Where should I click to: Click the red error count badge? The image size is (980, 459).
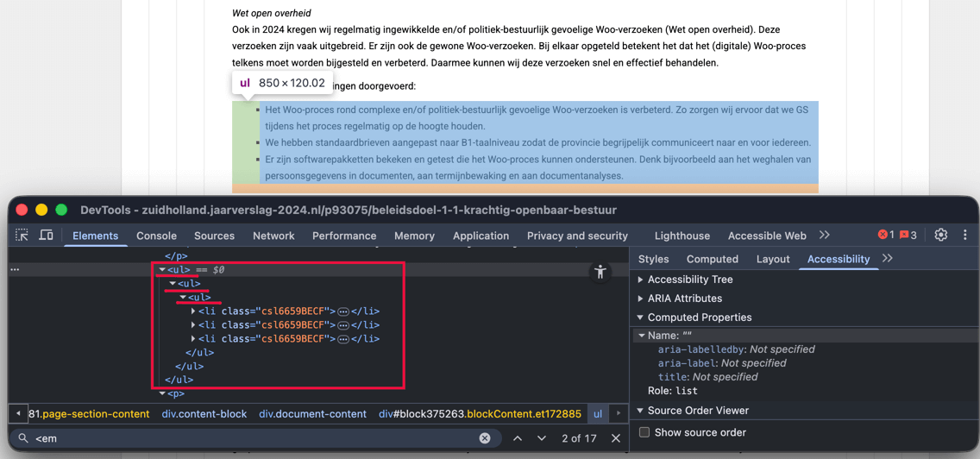pyautogui.click(x=885, y=235)
